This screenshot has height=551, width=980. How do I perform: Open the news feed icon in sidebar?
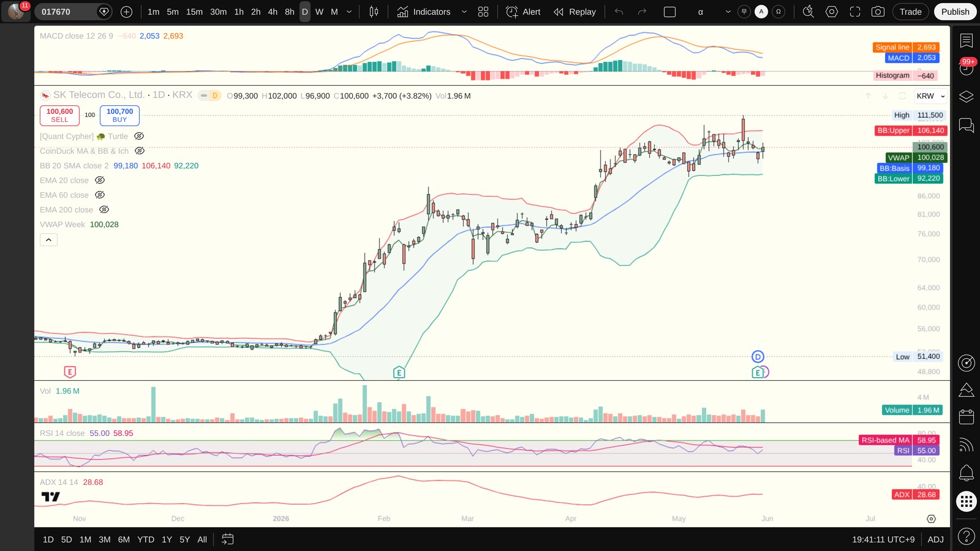966,445
